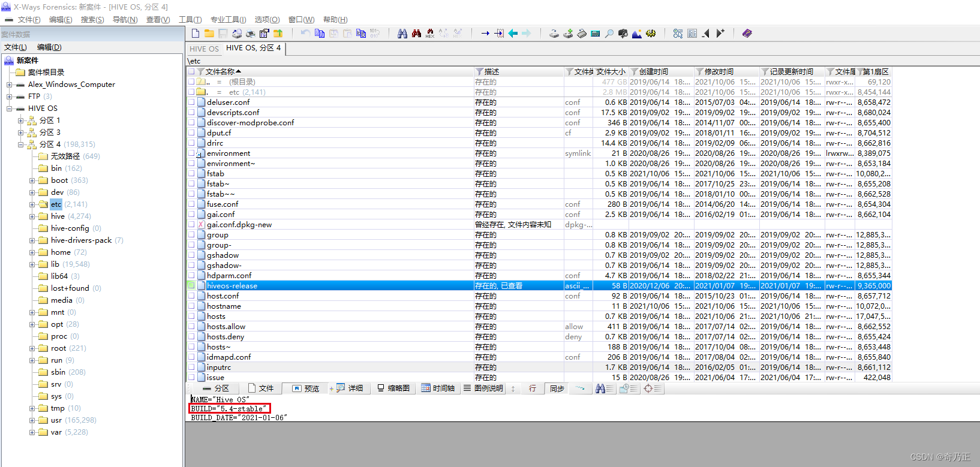
Task: Click the 同步 sync button
Action: [x=557, y=388]
